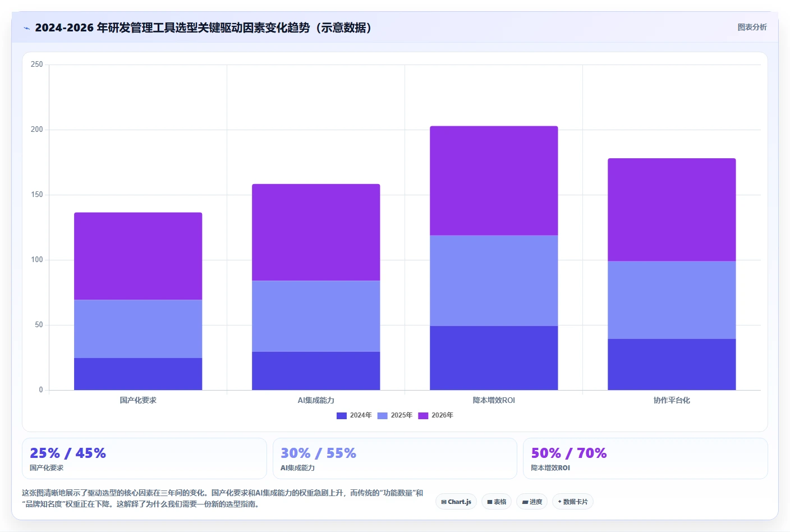Click the Chart.js tag
Viewport: 790px width, 532px height.
click(456, 502)
